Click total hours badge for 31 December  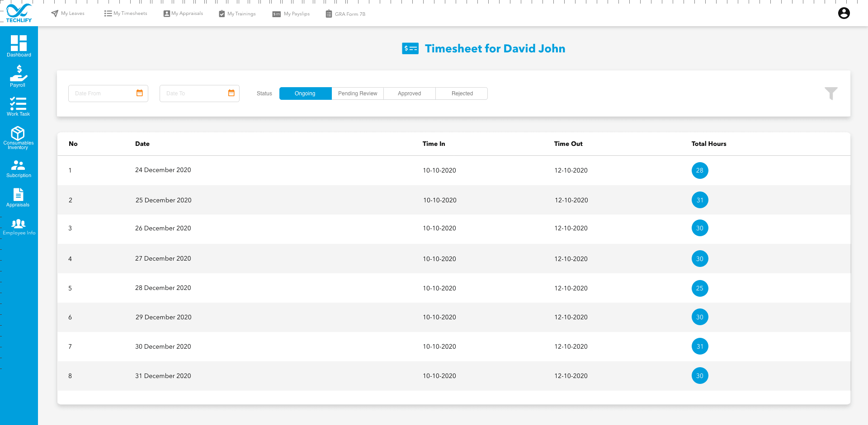coord(700,376)
